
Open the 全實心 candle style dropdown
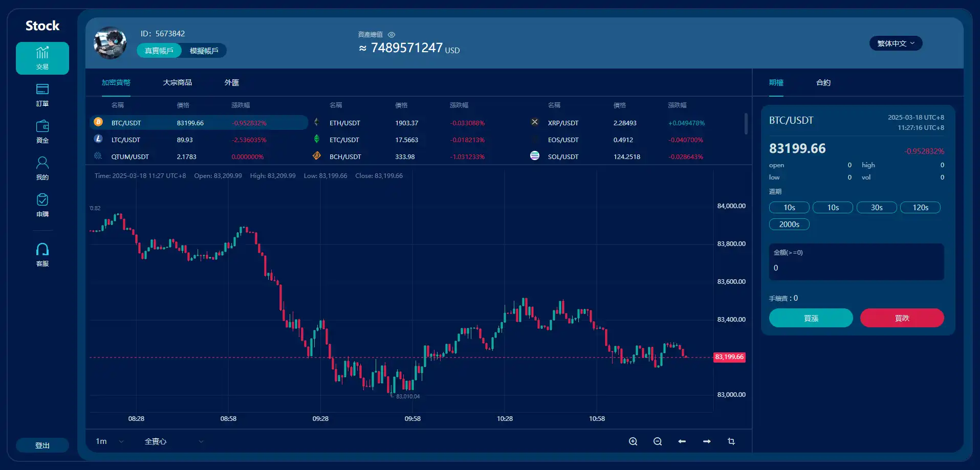point(174,441)
